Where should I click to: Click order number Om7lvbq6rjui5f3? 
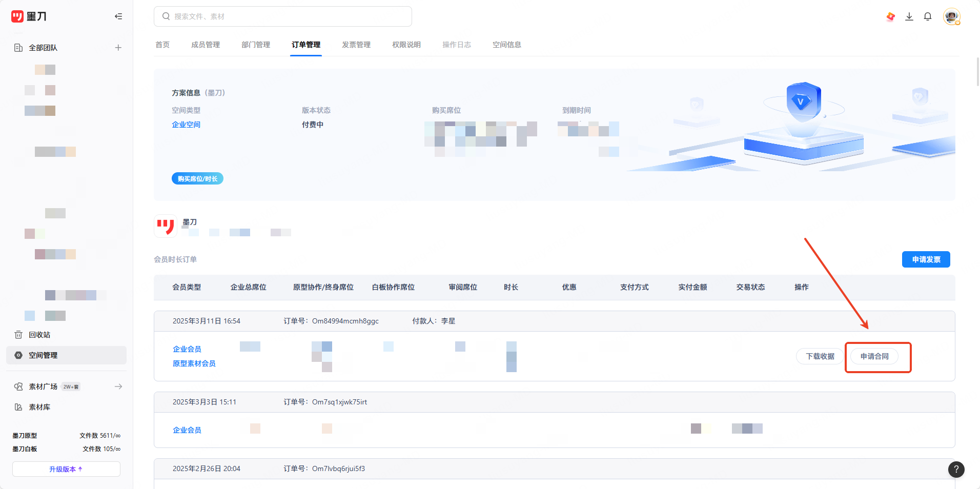[x=338, y=468]
